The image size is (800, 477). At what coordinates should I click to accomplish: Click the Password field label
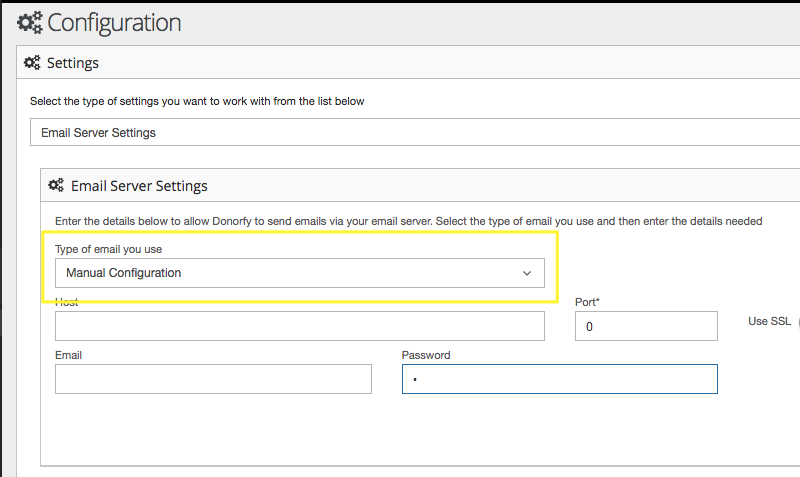pos(426,355)
